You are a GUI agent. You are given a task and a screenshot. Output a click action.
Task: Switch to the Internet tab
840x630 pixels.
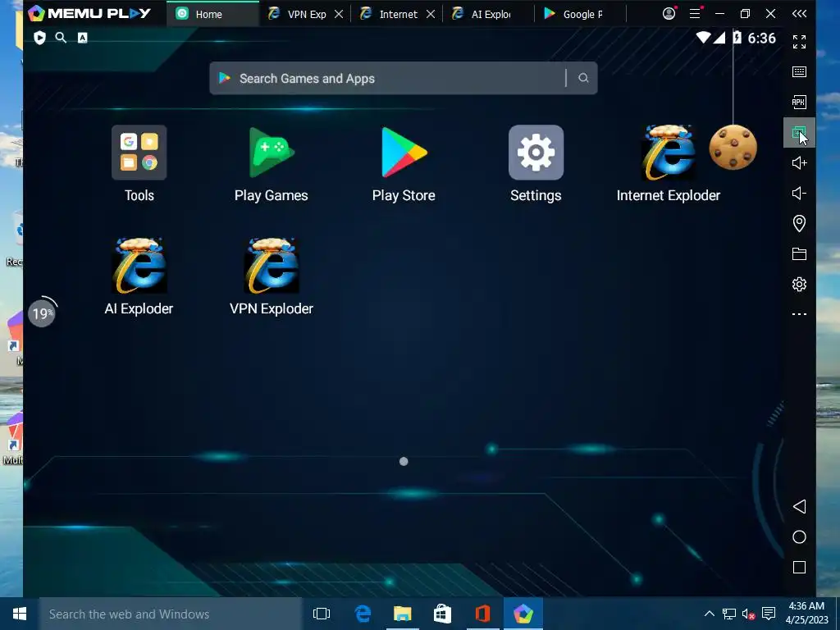pos(398,14)
